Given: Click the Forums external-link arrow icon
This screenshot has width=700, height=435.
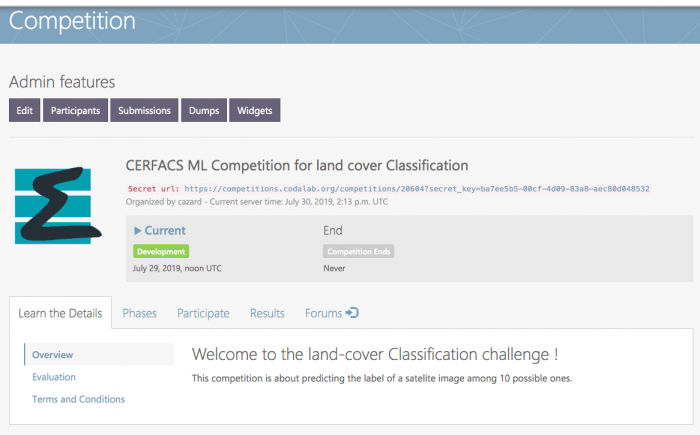Looking at the screenshot, I should [x=352, y=313].
